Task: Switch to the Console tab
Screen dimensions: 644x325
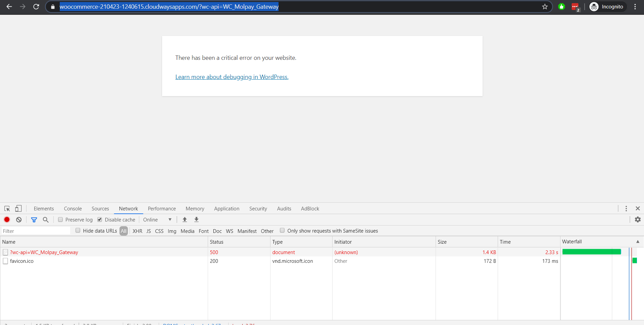Action: pos(72,208)
